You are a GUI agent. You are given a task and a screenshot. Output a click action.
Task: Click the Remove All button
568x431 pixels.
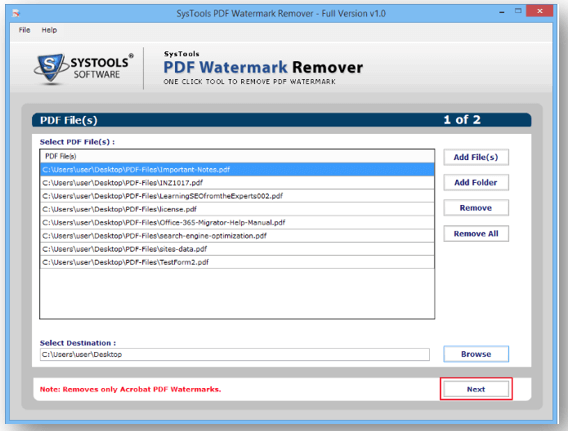[476, 234]
